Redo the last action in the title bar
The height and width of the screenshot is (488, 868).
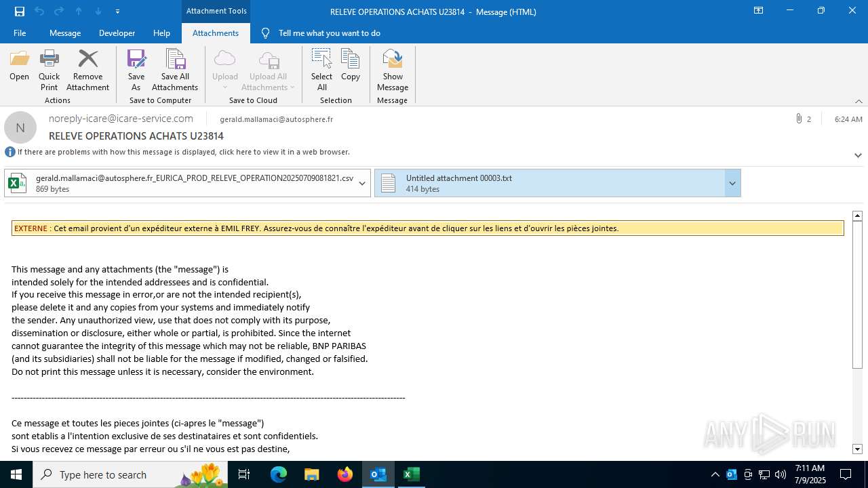(59, 12)
